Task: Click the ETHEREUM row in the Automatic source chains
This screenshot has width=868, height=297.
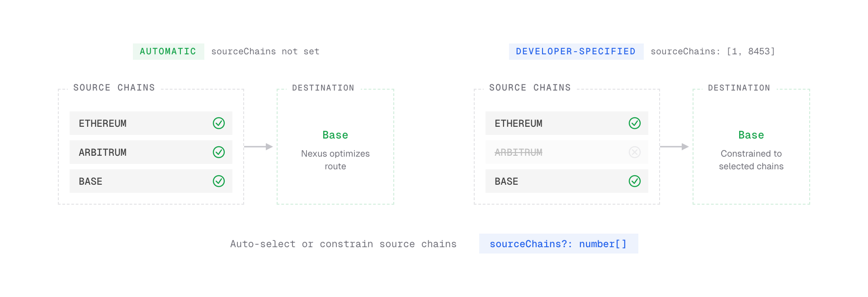Action: 151,123
